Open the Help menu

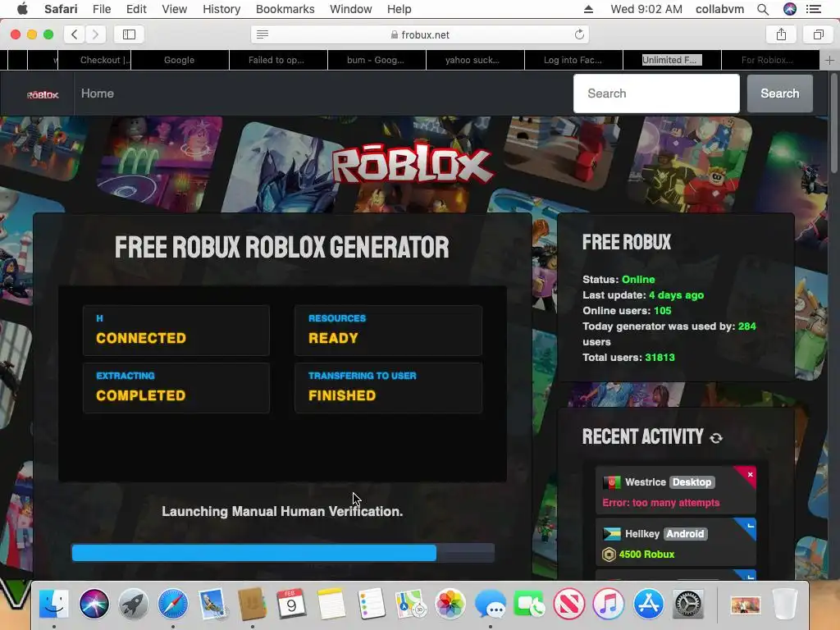[x=399, y=9]
